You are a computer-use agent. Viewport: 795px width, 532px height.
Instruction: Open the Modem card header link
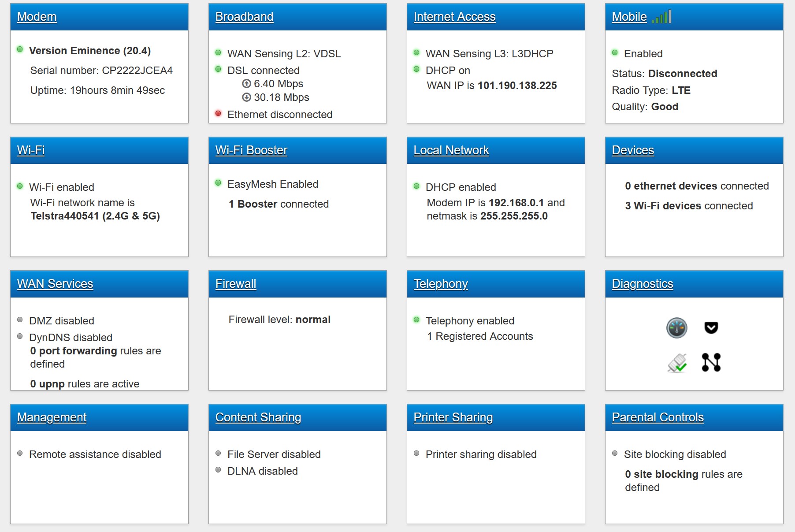(x=37, y=17)
